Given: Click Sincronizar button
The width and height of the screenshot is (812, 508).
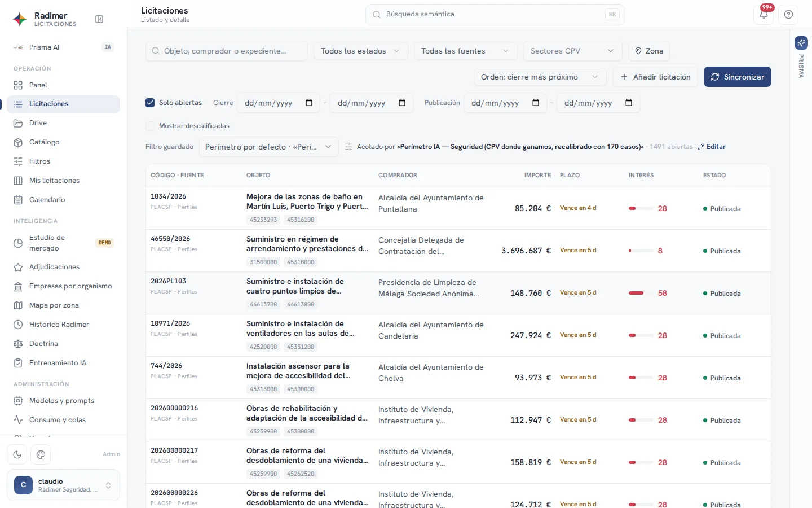Looking at the screenshot, I should click(x=737, y=77).
